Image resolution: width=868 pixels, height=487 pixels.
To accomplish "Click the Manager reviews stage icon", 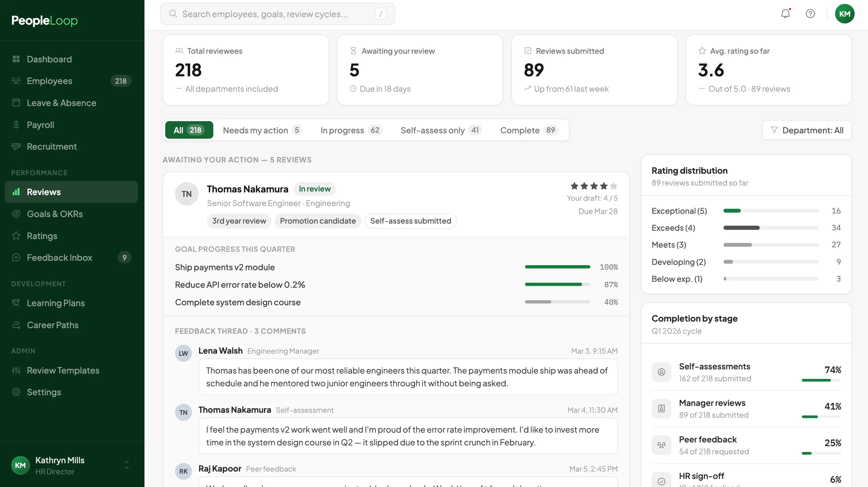I will (x=662, y=408).
